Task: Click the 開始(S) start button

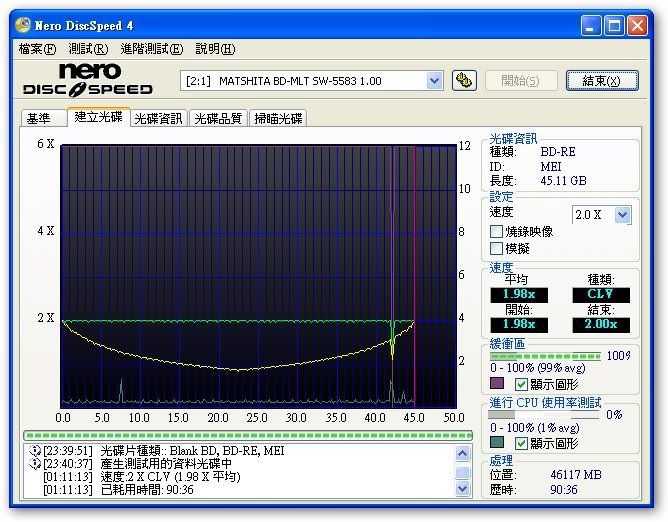Action: [x=521, y=81]
